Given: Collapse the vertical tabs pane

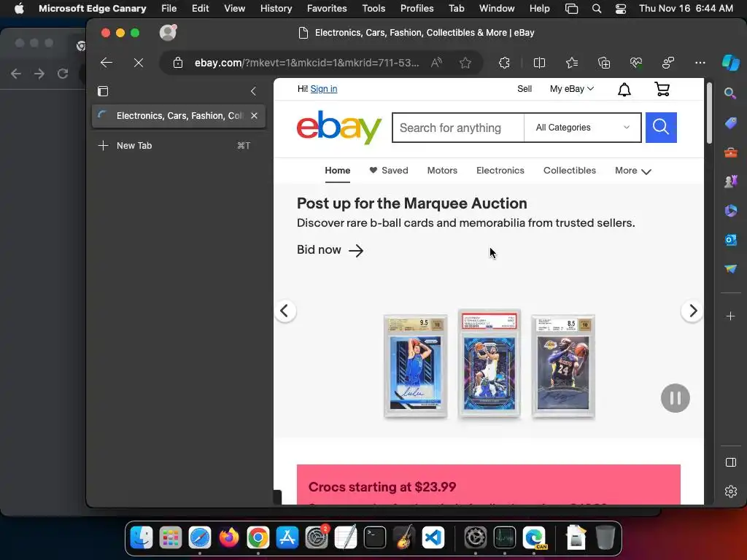Looking at the screenshot, I should pos(253,91).
